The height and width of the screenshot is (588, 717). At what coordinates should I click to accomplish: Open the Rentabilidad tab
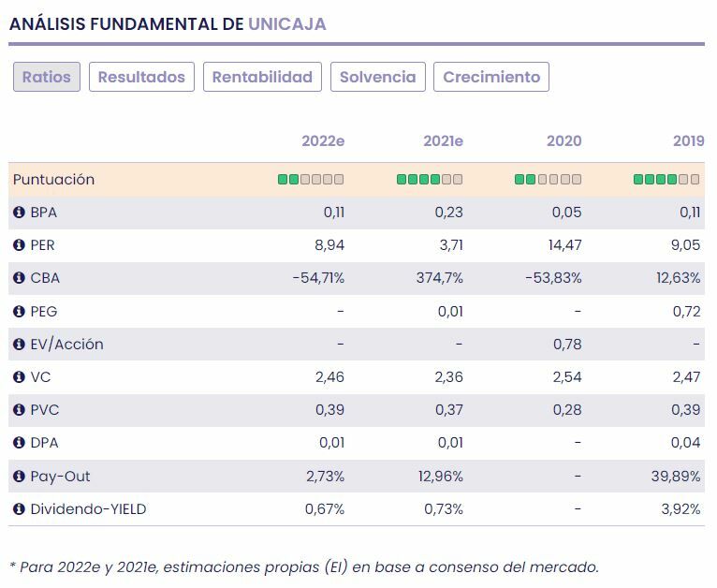(262, 77)
